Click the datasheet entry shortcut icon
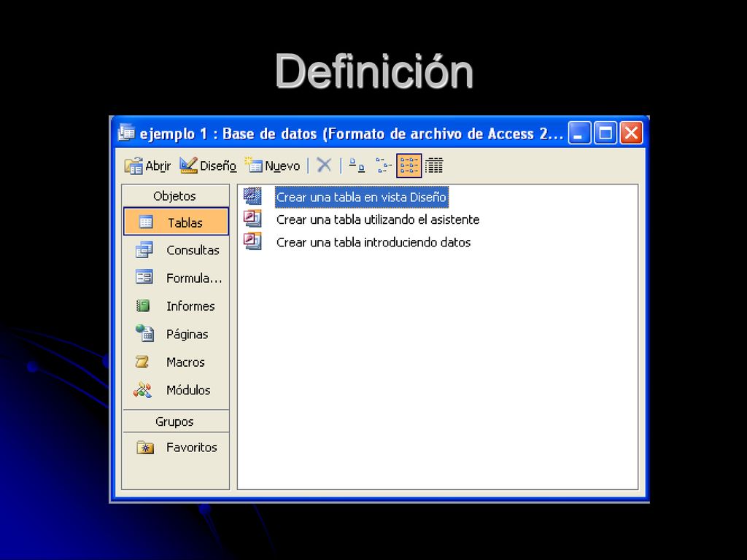The width and height of the screenshot is (747, 560). click(252, 241)
